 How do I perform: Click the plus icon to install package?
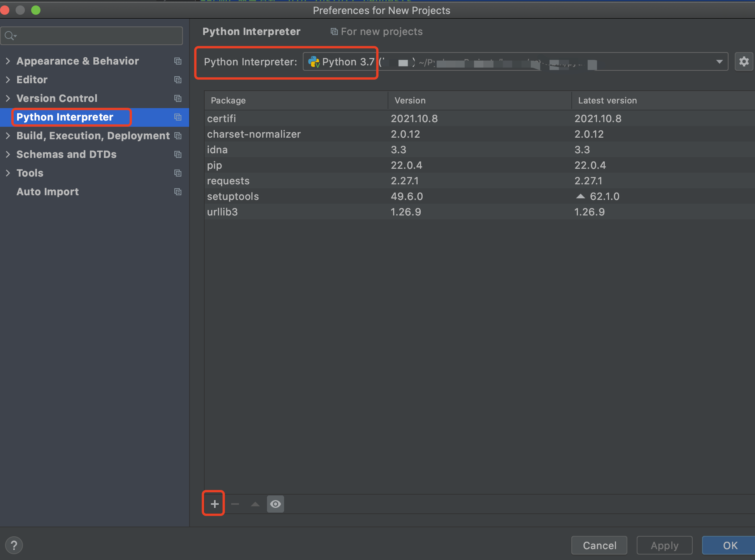click(x=214, y=504)
